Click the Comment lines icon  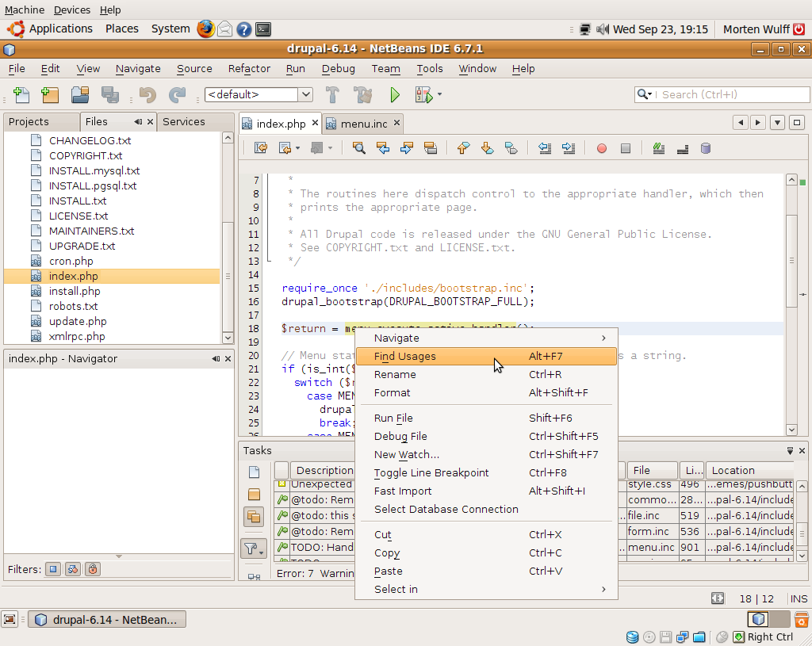tap(659, 148)
